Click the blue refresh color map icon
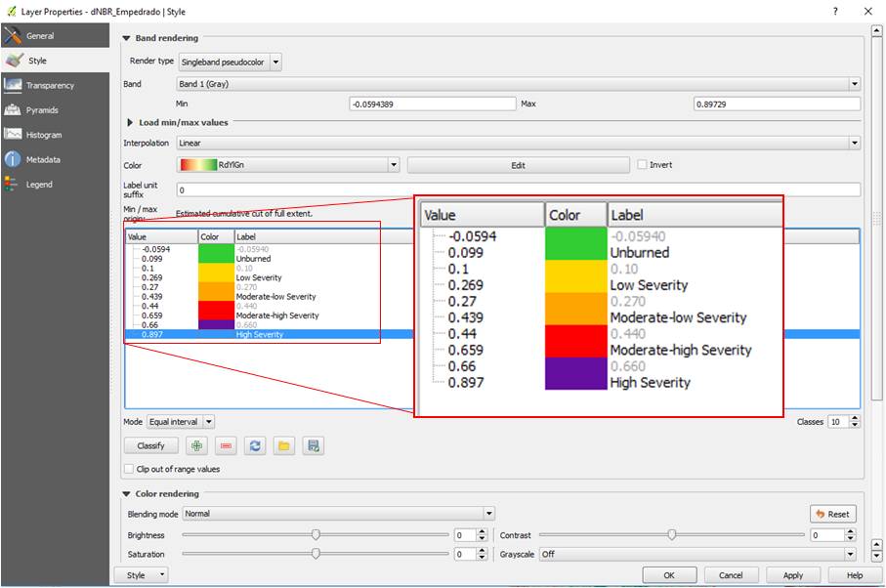886x588 pixels. click(x=255, y=445)
